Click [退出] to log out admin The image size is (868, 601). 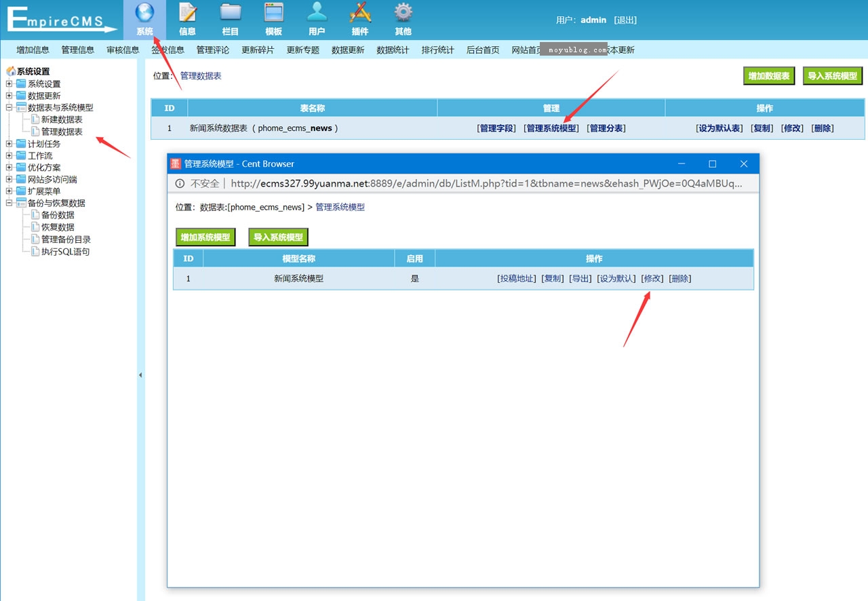point(625,20)
